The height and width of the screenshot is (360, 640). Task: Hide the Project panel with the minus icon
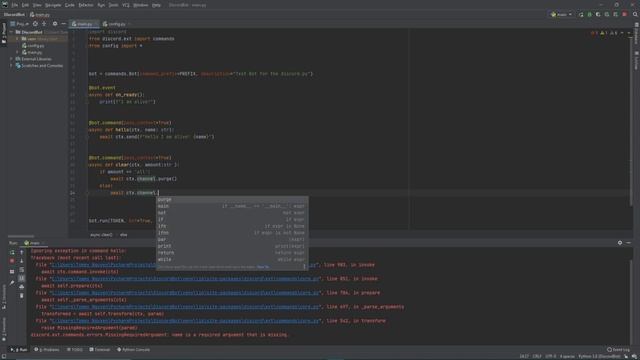63,24
